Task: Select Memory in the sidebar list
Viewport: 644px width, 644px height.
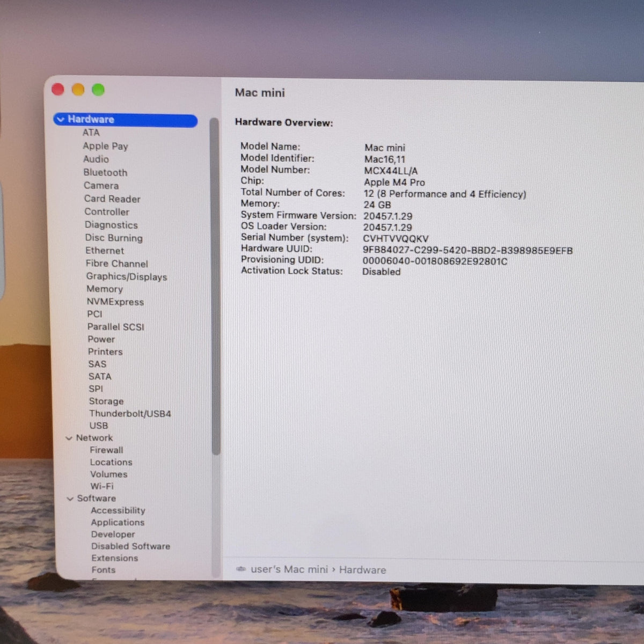Action: [x=105, y=289]
